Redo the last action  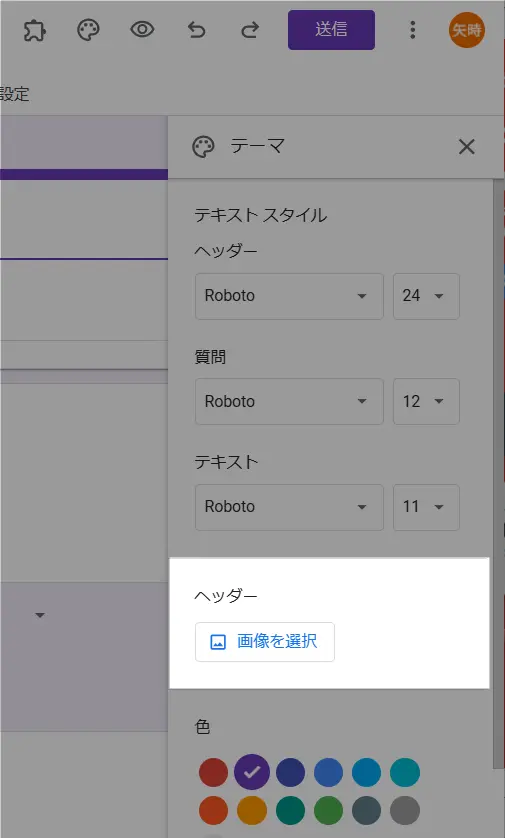(x=250, y=30)
